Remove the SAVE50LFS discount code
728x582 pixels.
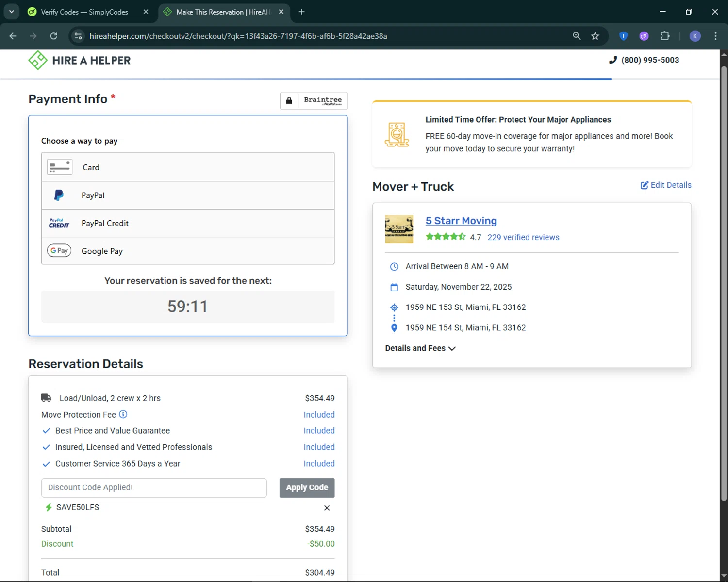(x=327, y=508)
